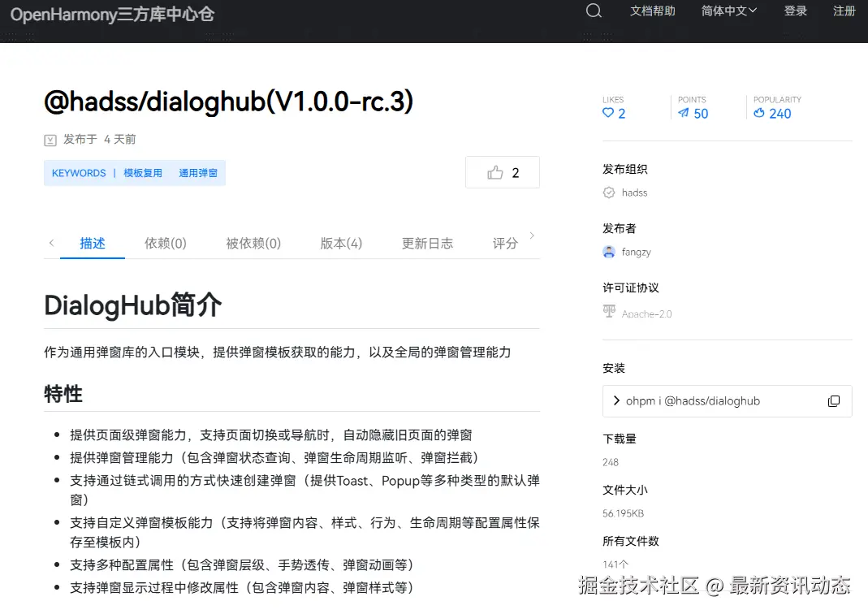Viewport: 868px width, 614px height.
Task: Click the chevron in the install command box
Action: tap(616, 400)
